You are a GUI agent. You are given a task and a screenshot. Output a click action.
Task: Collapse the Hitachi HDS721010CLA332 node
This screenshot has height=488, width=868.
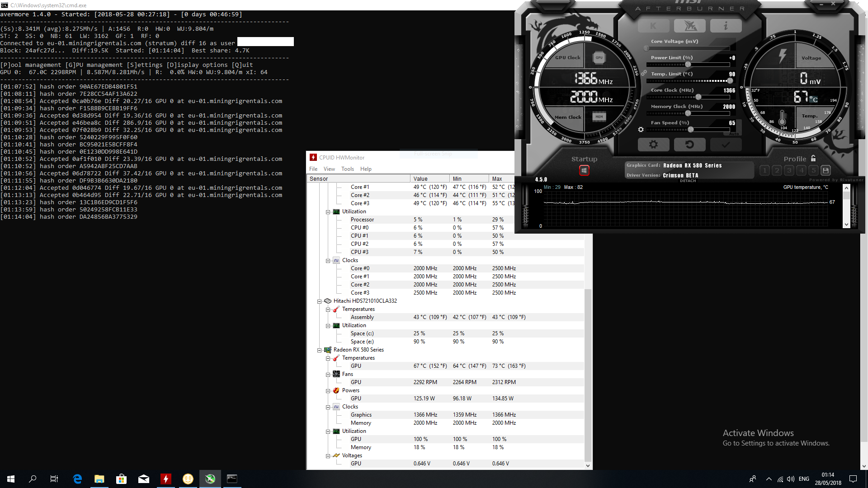click(319, 301)
